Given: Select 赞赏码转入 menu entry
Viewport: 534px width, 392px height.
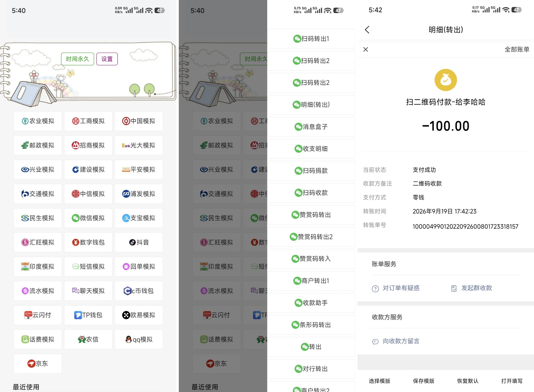Looking at the screenshot, I should click(311, 259).
